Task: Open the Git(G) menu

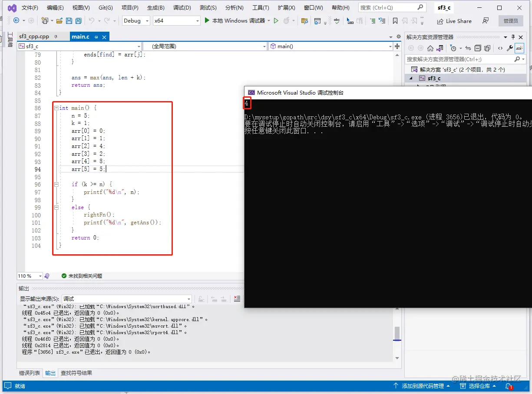Action: (106, 8)
